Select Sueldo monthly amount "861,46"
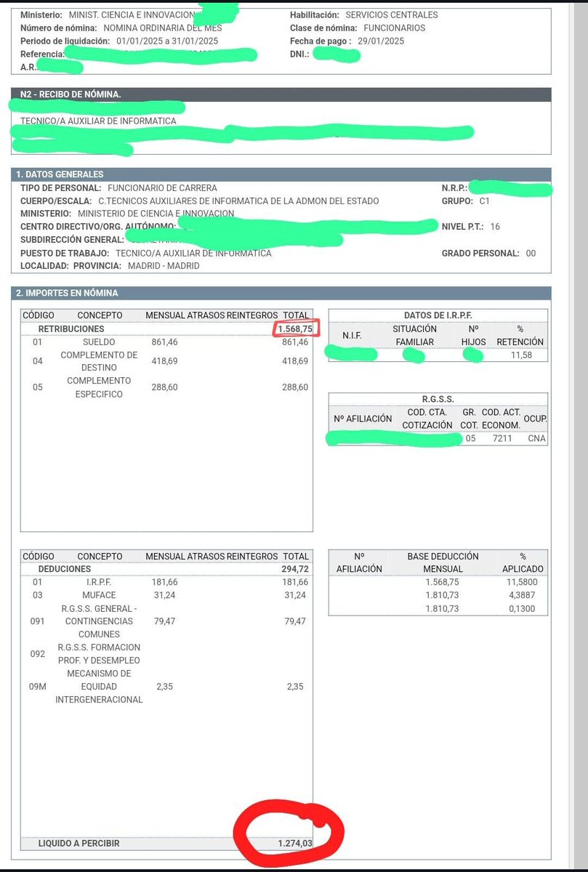The width and height of the screenshot is (588, 872). [x=164, y=342]
